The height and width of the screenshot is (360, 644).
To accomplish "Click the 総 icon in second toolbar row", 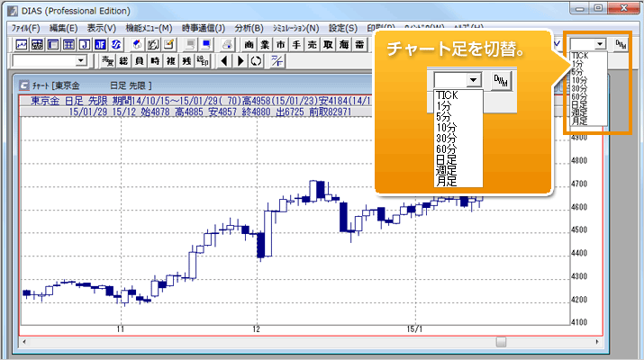I will (124, 61).
